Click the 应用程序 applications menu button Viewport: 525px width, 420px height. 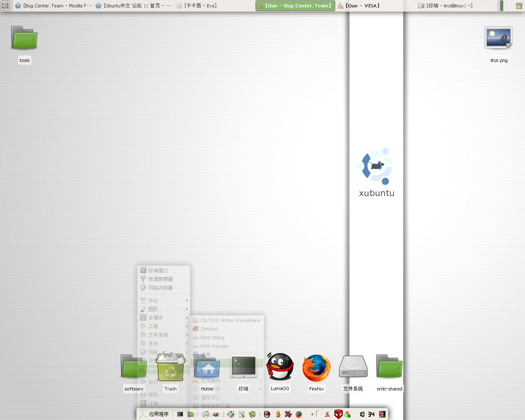(154, 414)
